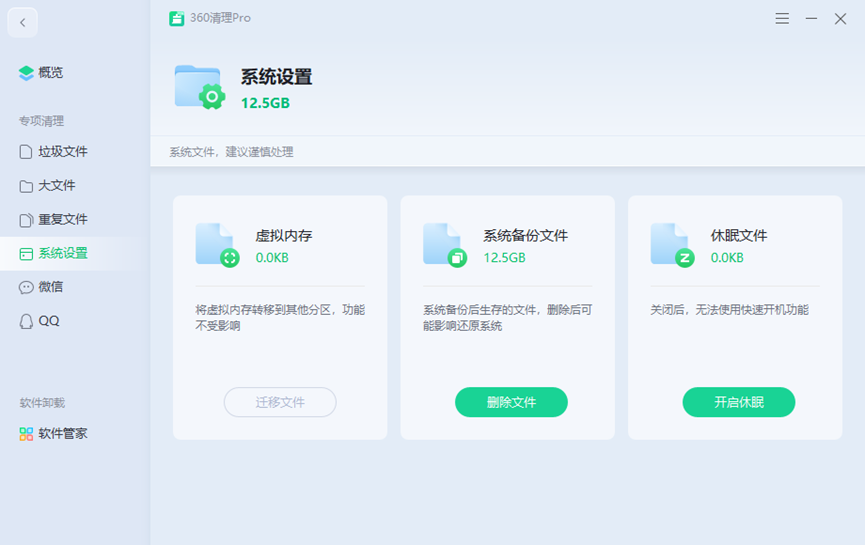The image size is (865, 545).
Task: Click the 系统设置 sidebar icon
Action: pyautogui.click(x=25, y=254)
